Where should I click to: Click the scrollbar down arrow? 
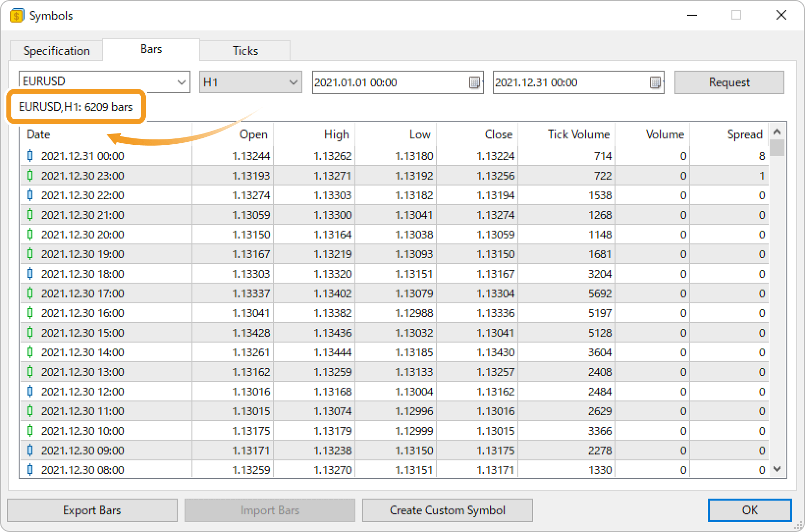pyautogui.click(x=777, y=469)
